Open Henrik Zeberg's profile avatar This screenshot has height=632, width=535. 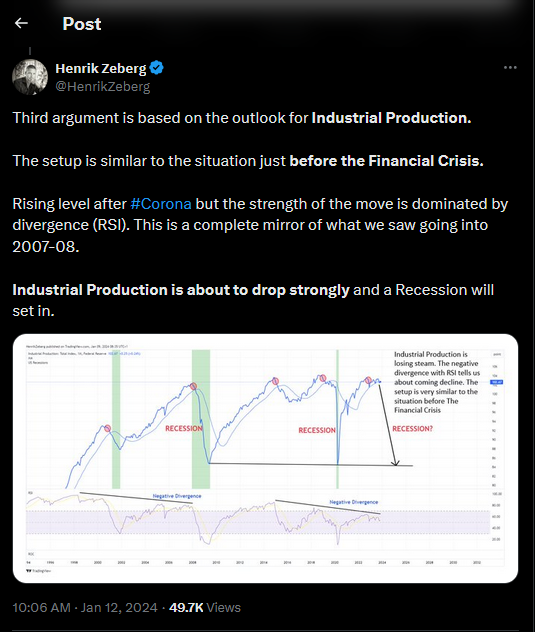click(x=30, y=77)
